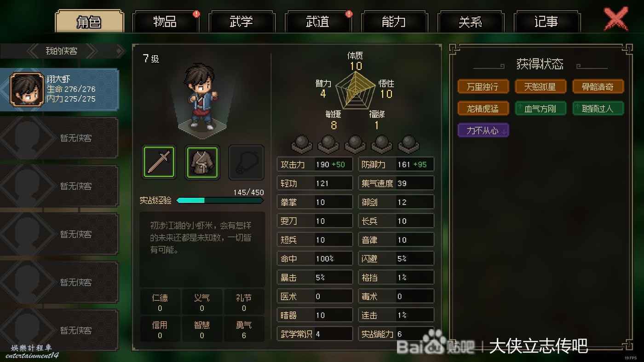The image size is (644, 362).
Task: Select the last empty orb slot
Action: coord(408,143)
